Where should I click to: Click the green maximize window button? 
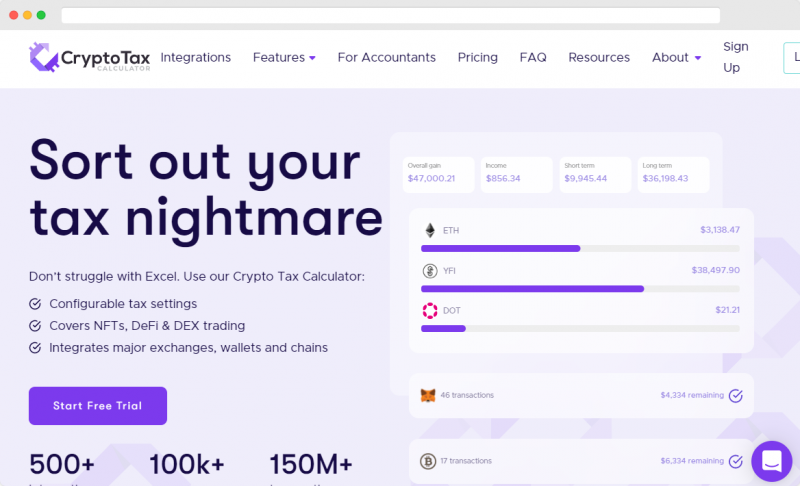click(x=41, y=15)
